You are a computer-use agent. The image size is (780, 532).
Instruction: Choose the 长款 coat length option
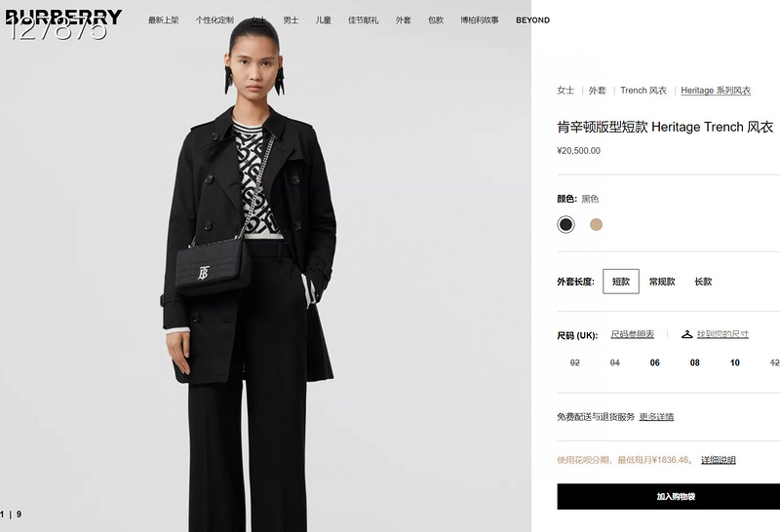pyautogui.click(x=703, y=282)
